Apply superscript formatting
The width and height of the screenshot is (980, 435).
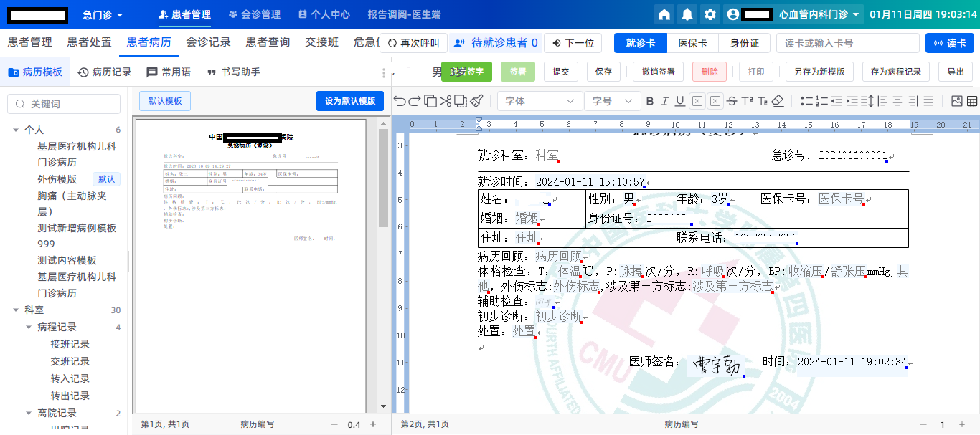point(747,101)
